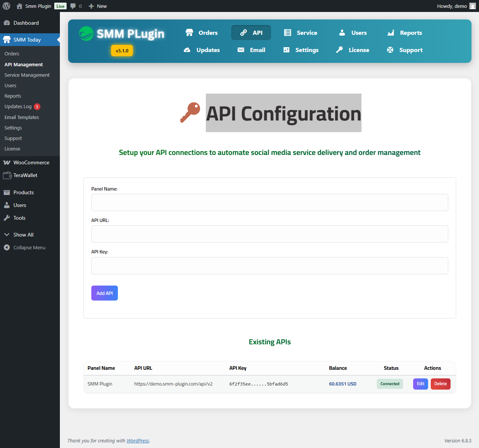This screenshot has height=448, width=479.
Task: Click the Connected status badge
Action: click(390, 384)
